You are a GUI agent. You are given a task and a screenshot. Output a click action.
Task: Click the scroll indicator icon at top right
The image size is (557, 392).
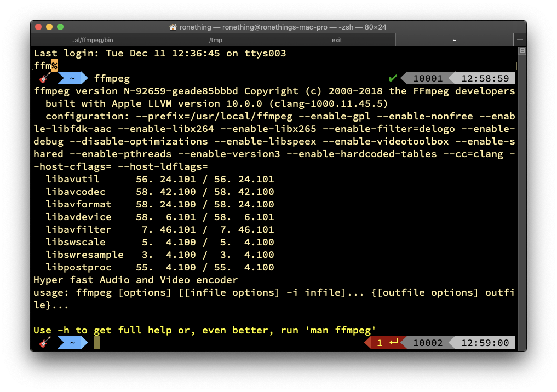pos(522,51)
